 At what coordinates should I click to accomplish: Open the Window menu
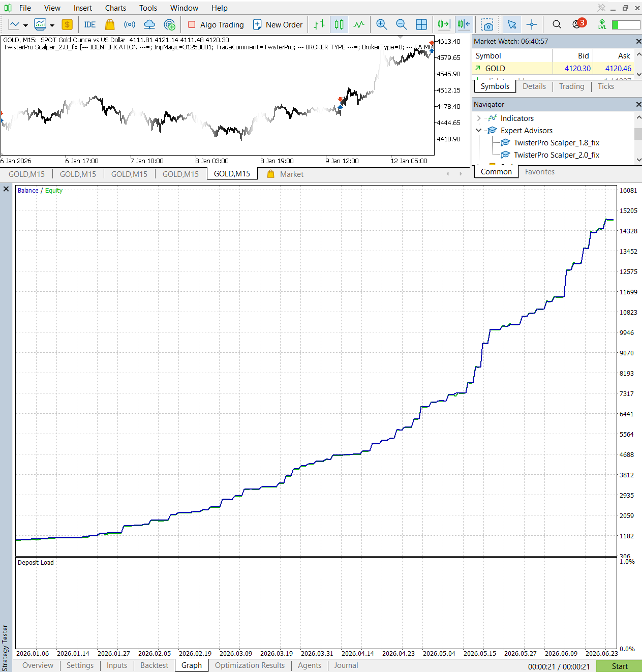click(x=184, y=8)
